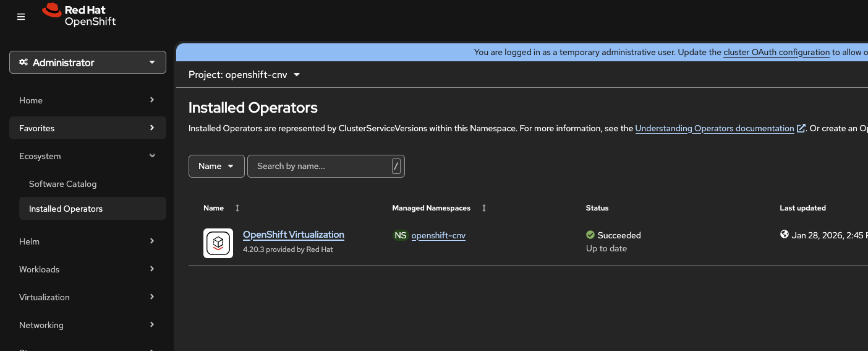Sort by Managed Namespaces column
This screenshot has height=351, width=868.
tap(439, 208)
